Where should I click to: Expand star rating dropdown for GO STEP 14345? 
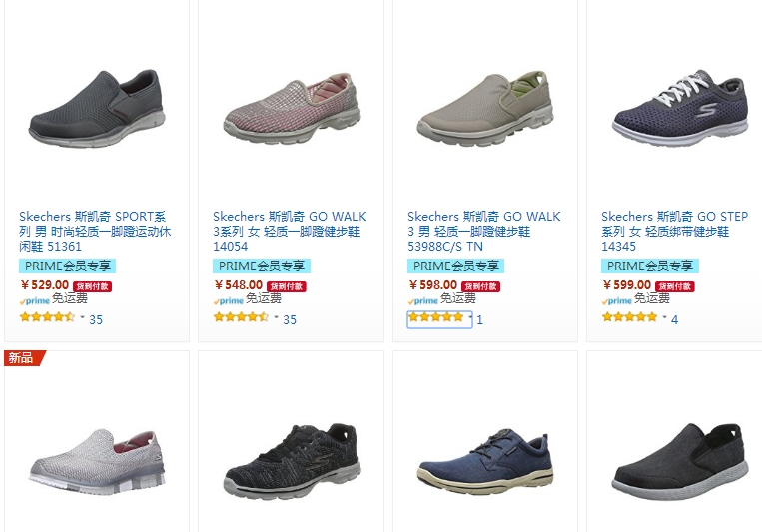click(x=665, y=318)
